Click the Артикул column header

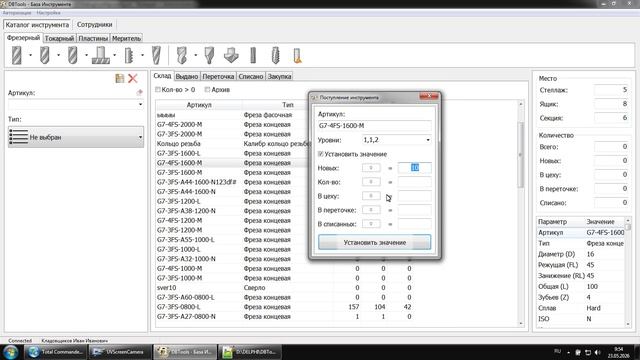click(199, 105)
